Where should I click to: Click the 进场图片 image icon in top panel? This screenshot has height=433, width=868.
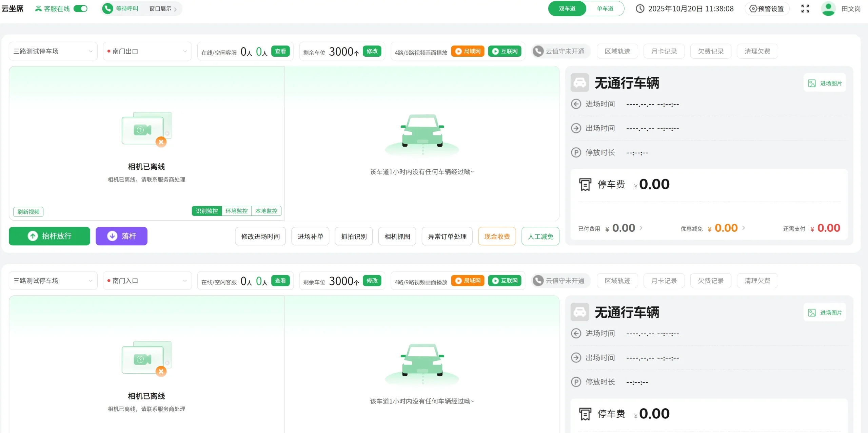pos(811,83)
